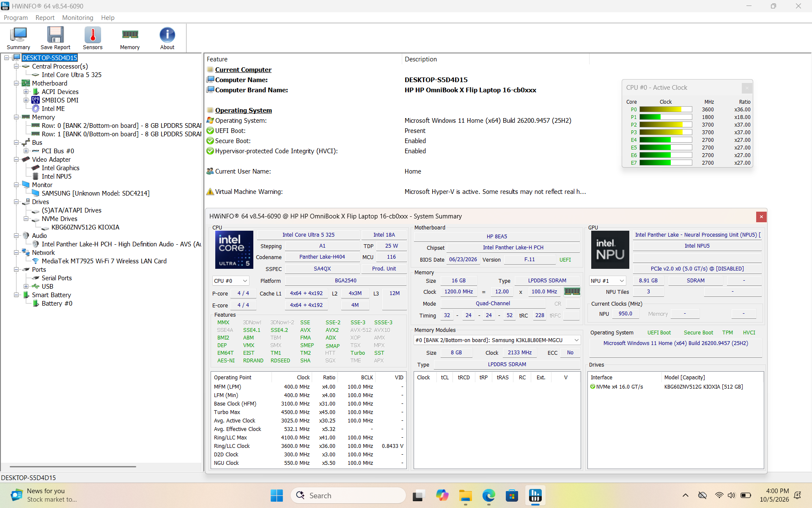Open the Help menu

[108, 17]
